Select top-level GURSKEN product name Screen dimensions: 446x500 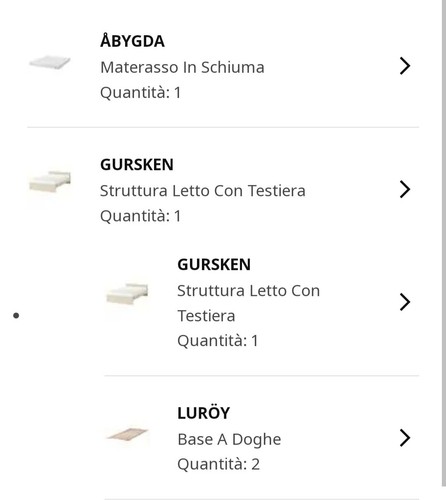137,165
